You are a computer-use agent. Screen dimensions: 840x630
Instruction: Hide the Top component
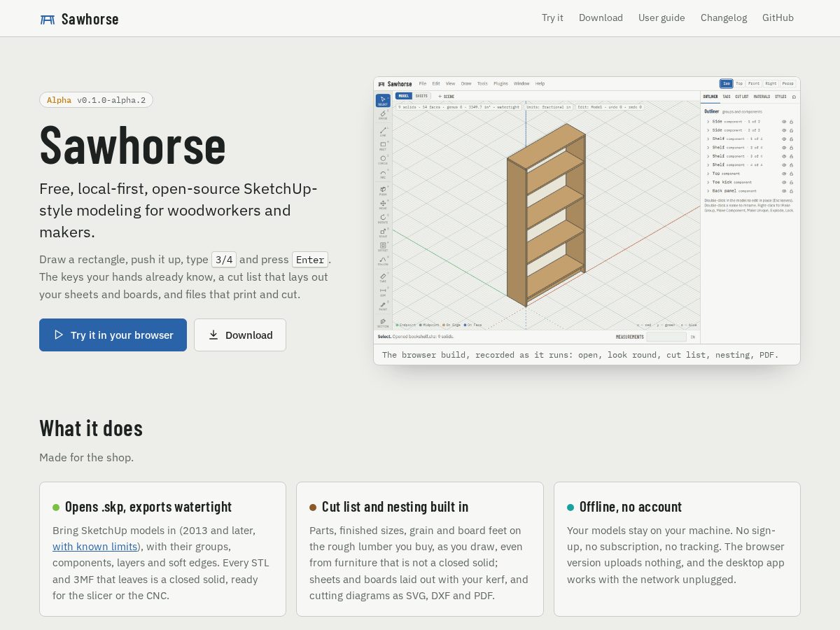[784, 174]
